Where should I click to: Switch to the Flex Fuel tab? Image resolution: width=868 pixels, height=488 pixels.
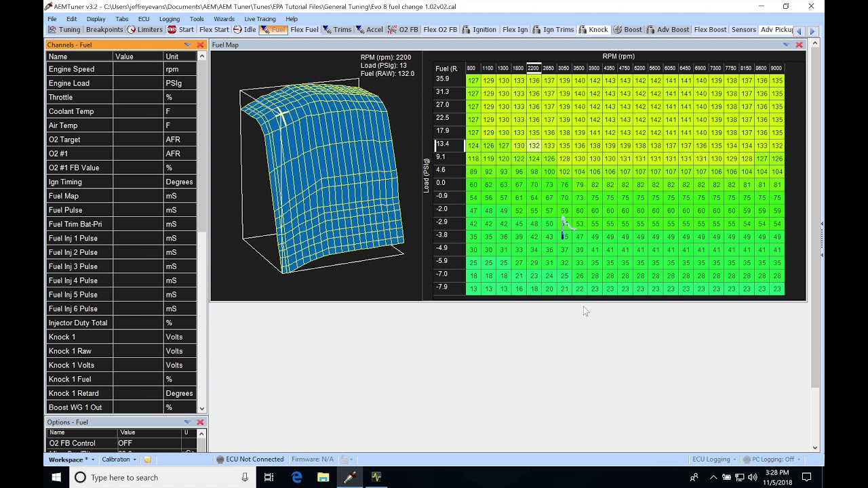click(x=304, y=30)
